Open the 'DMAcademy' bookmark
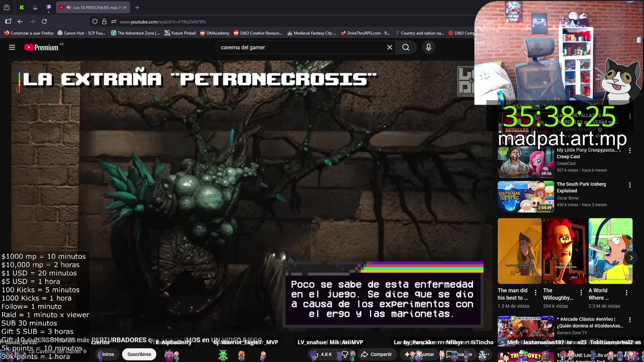644x362 pixels. click(215, 33)
